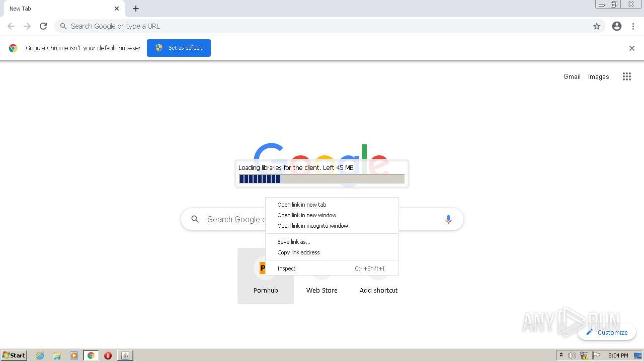Switch to the Java app taskbar button
Image resolution: width=644 pixels, height=362 pixels.
[x=125, y=355]
